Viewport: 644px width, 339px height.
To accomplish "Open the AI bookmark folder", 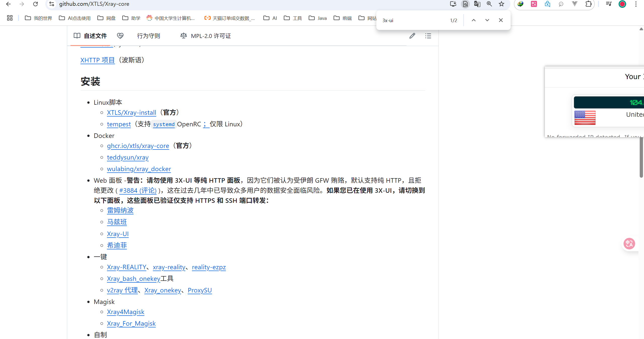I will point(270,18).
